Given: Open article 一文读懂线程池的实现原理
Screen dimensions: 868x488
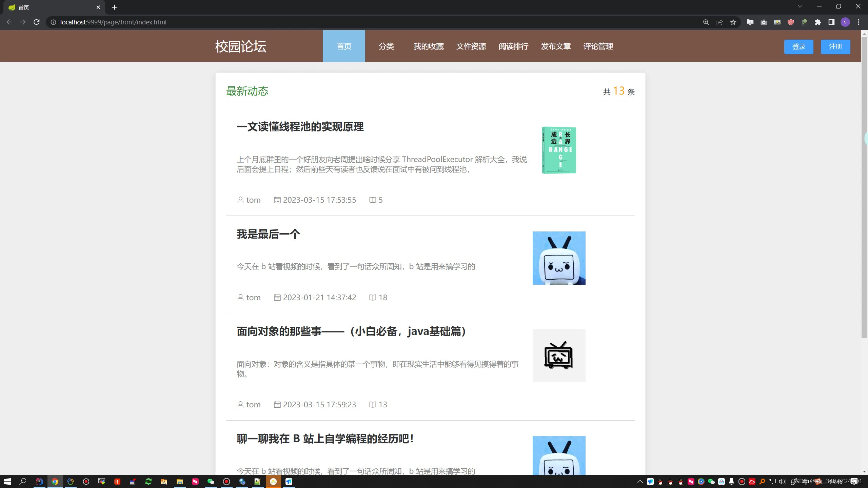Looking at the screenshot, I should (300, 127).
